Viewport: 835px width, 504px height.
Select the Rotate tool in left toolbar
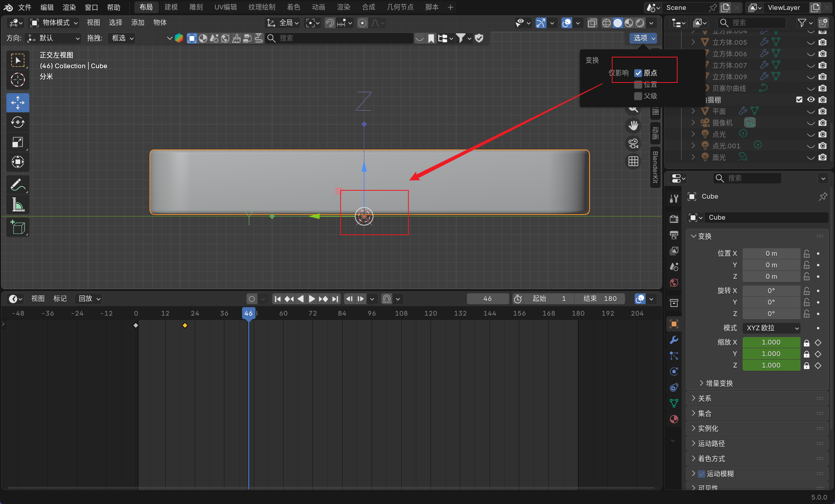[17, 122]
